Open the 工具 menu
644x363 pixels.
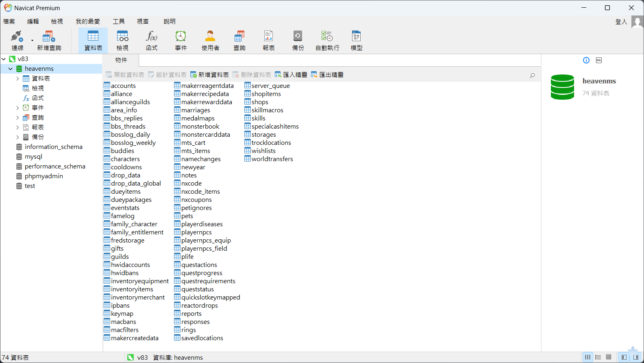tap(119, 22)
